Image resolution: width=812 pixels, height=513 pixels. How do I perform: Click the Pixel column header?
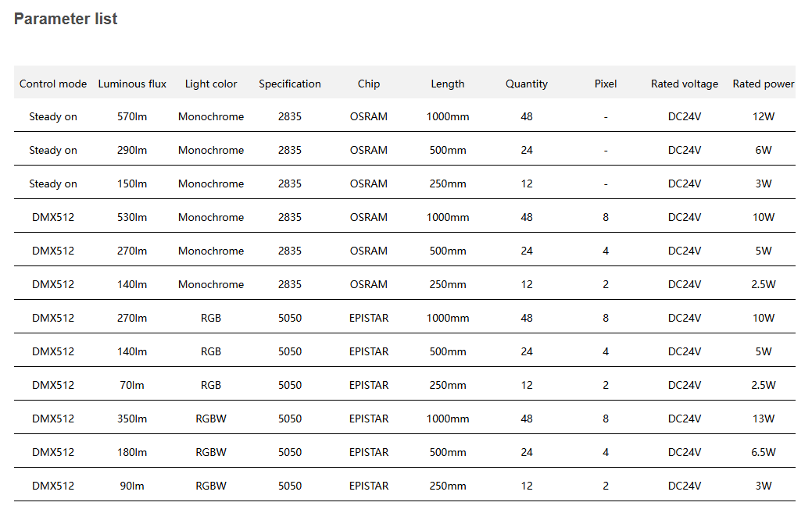tap(606, 84)
